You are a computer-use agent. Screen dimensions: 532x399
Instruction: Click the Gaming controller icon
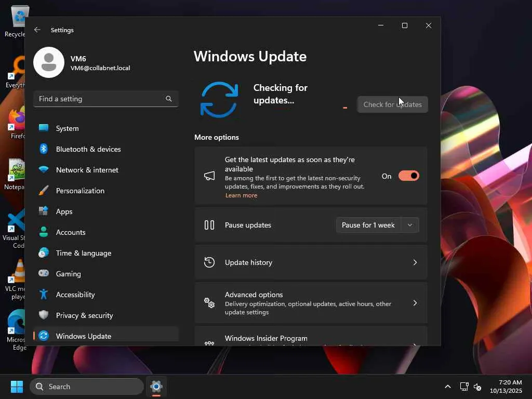(44, 273)
